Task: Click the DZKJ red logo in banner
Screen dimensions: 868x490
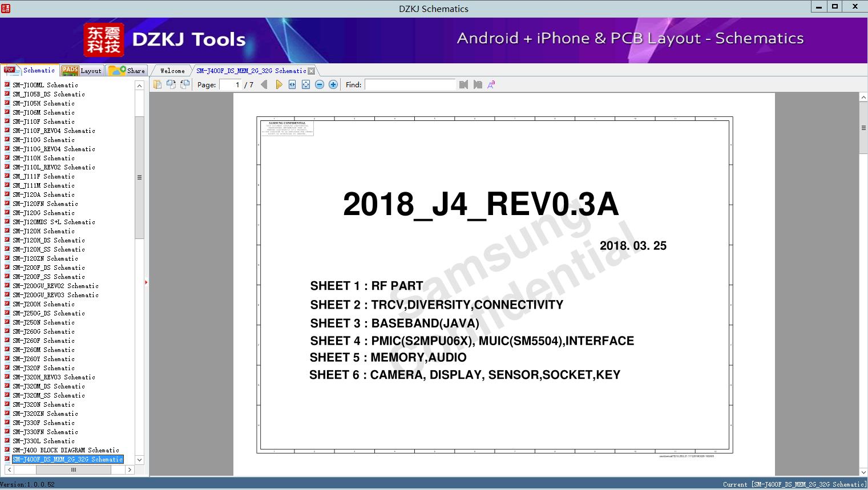Action: (104, 40)
